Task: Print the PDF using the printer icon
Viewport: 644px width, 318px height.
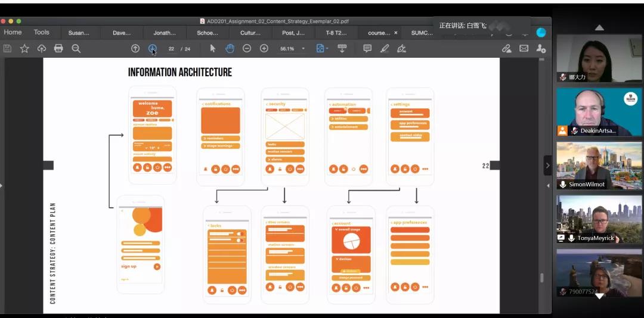Action: tap(58, 48)
